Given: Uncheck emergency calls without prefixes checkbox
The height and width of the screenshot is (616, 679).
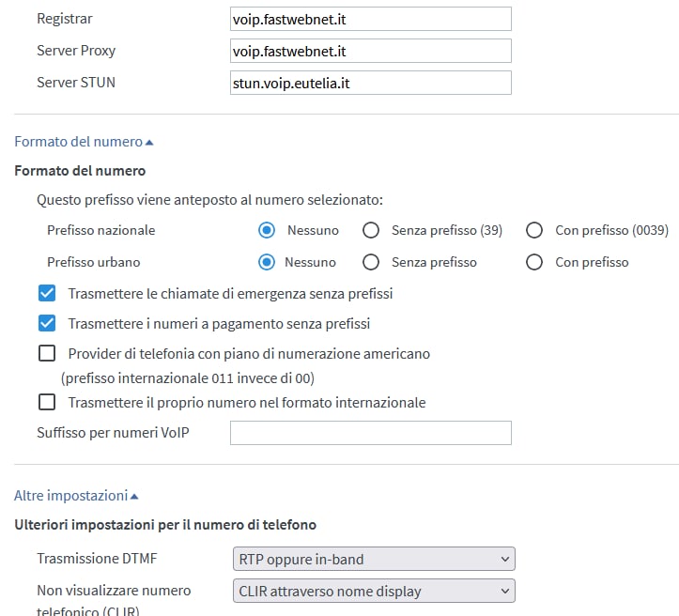Looking at the screenshot, I should click(47, 293).
